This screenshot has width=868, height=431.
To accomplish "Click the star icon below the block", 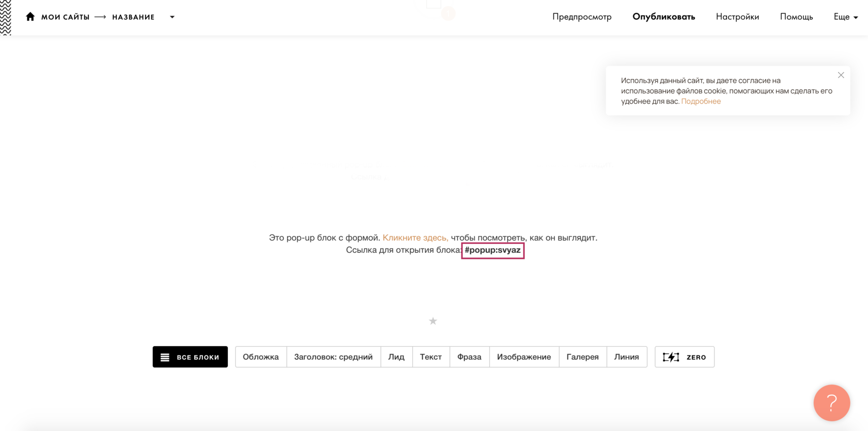I will (433, 321).
